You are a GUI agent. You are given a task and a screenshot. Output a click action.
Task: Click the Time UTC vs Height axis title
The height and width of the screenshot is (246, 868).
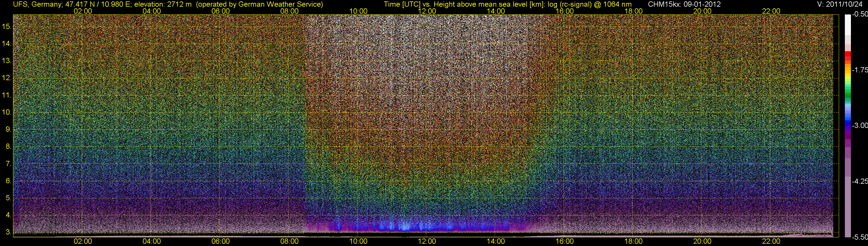(x=508, y=4)
